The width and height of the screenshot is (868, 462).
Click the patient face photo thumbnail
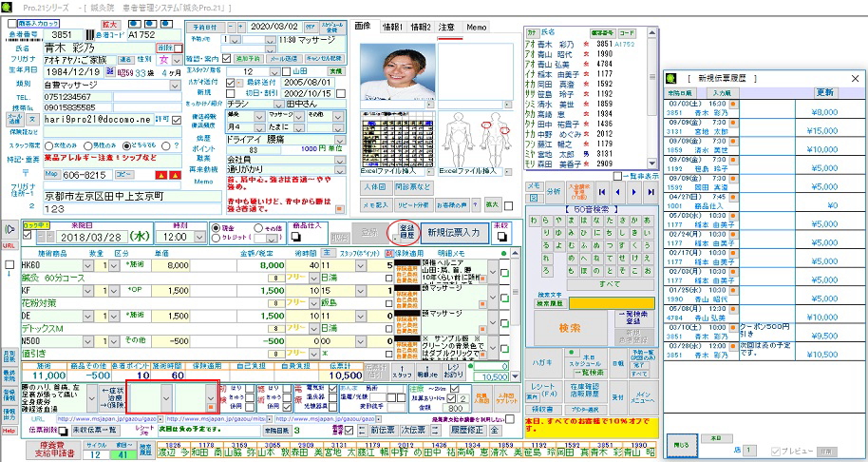[x=397, y=72]
